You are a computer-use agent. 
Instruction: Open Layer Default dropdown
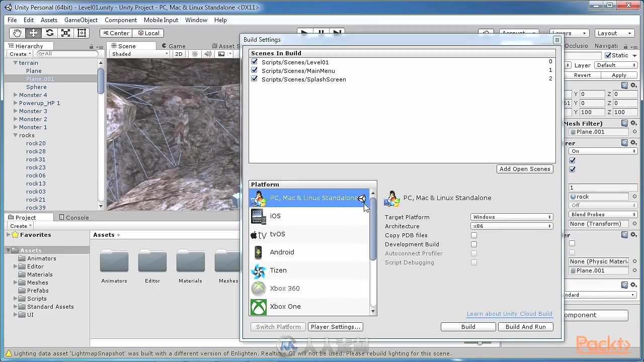click(616, 65)
